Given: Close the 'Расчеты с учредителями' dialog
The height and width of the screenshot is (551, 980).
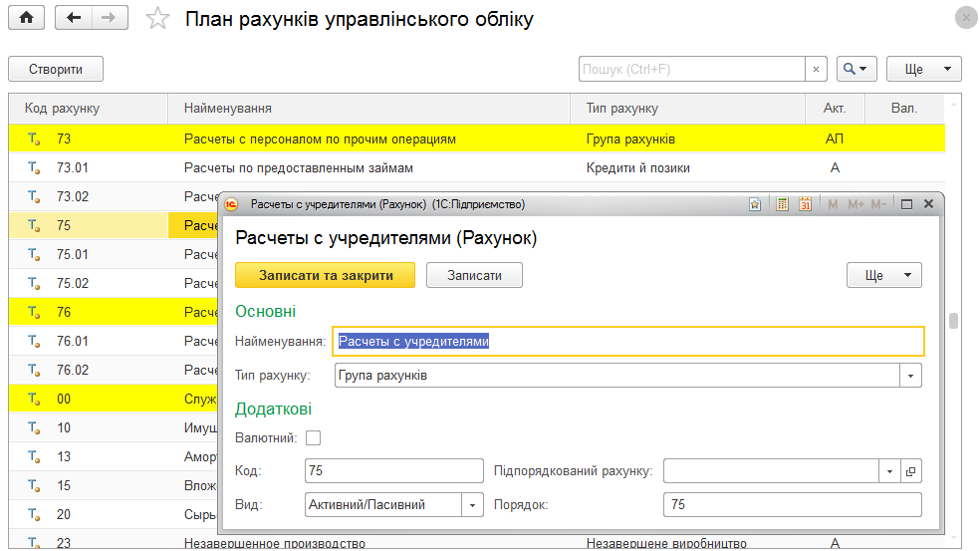Looking at the screenshot, I should click(x=929, y=204).
